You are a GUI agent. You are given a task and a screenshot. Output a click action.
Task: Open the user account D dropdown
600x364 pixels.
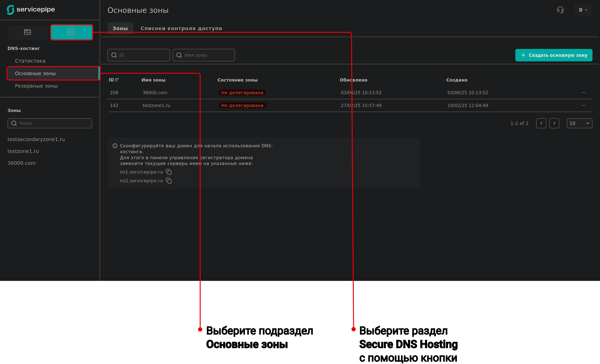[x=583, y=10]
